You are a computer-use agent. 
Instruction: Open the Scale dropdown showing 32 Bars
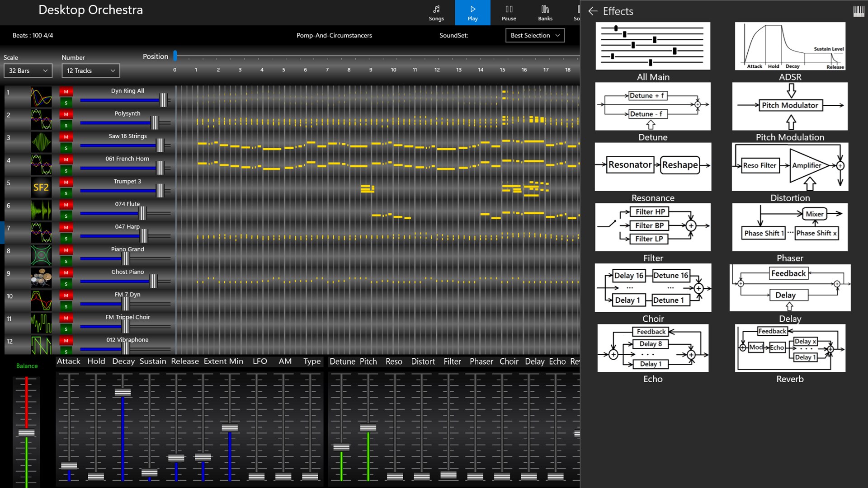pos(28,70)
